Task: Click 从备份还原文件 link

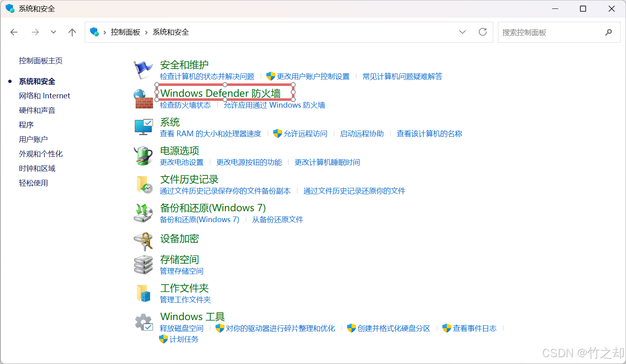Action: point(278,220)
